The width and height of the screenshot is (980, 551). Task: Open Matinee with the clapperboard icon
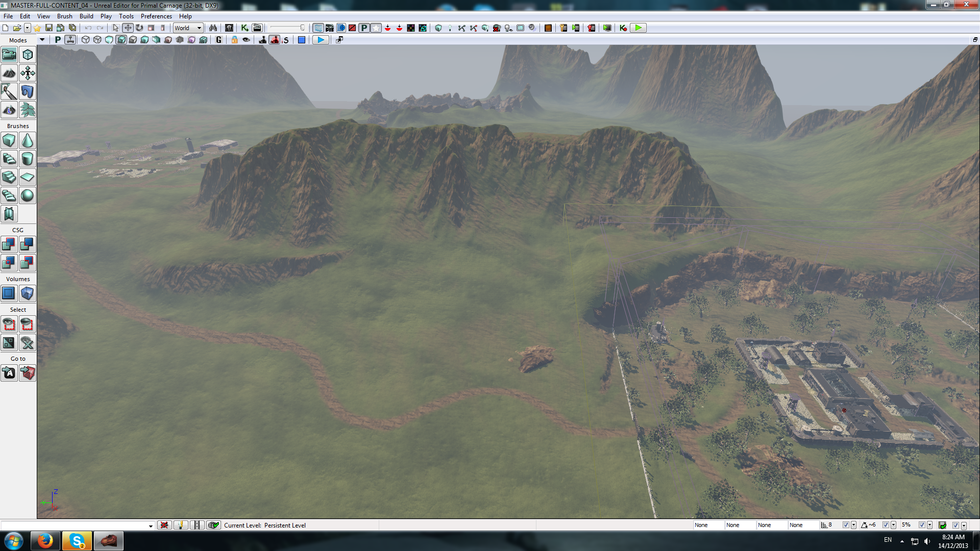click(x=257, y=28)
